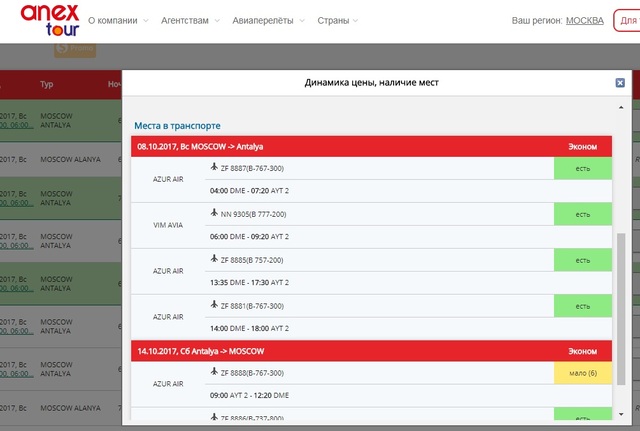Click flight NN 9305(B 777-200) text
Screen dimensions: 640x431
pos(253,214)
